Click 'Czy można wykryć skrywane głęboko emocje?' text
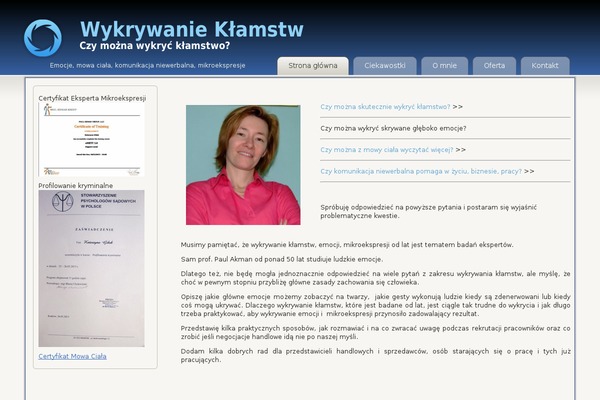600x400 pixels. tap(393, 128)
